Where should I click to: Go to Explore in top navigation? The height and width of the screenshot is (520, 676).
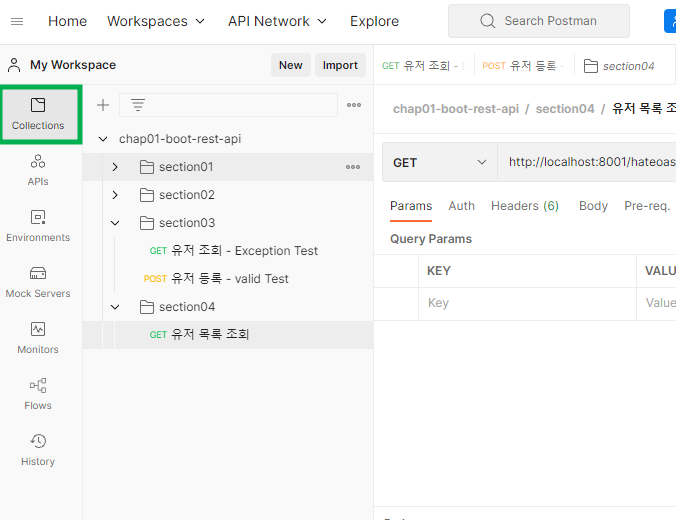(374, 21)
